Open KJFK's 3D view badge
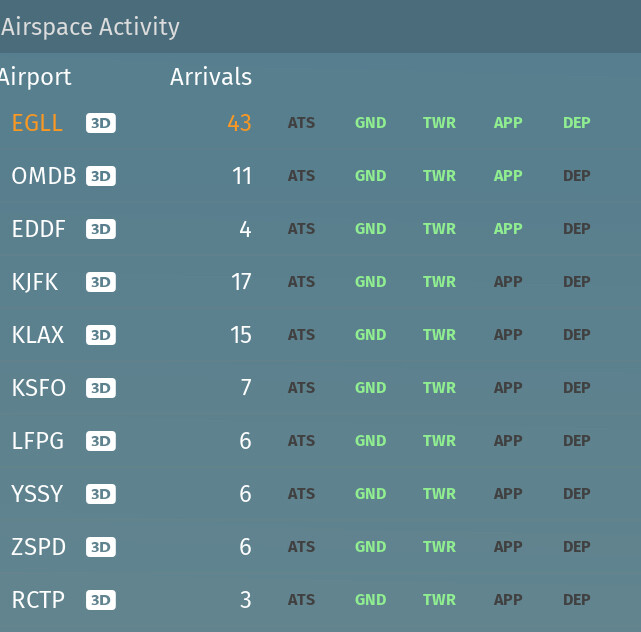The height and width of the screenshot is (632, 641). click(x=101, y=282)
